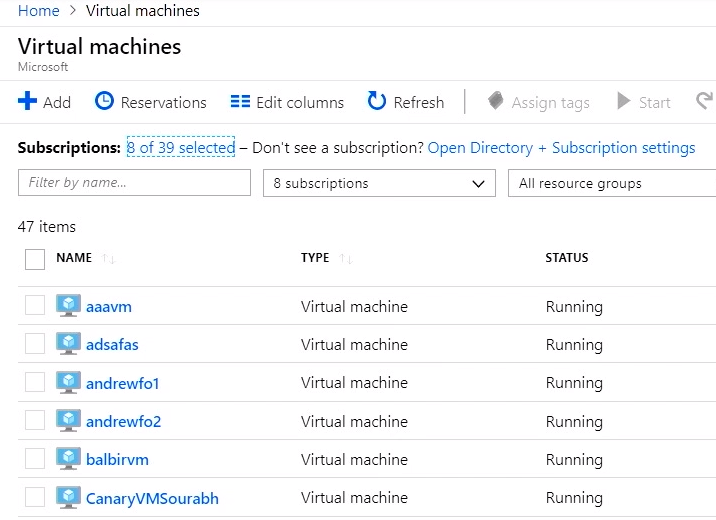Sort by TYPE column arrows
This screenshot has height=520, width=716.
(x=346, y=259)
